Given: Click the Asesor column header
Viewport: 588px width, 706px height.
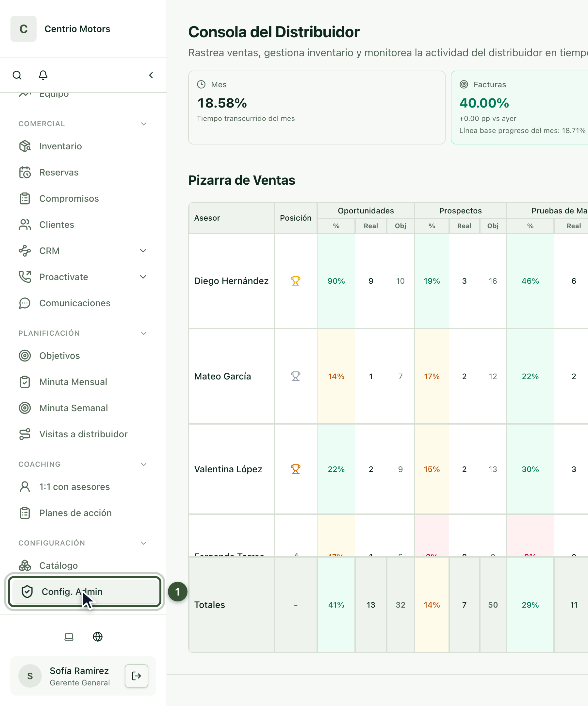Looking at the screenshot, I should point(232,218).
